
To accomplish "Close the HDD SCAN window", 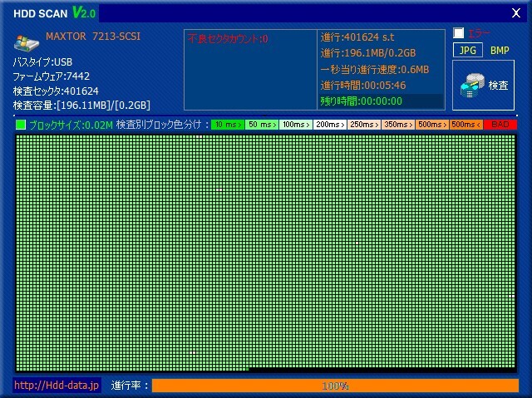I will [x=516, y=13].
